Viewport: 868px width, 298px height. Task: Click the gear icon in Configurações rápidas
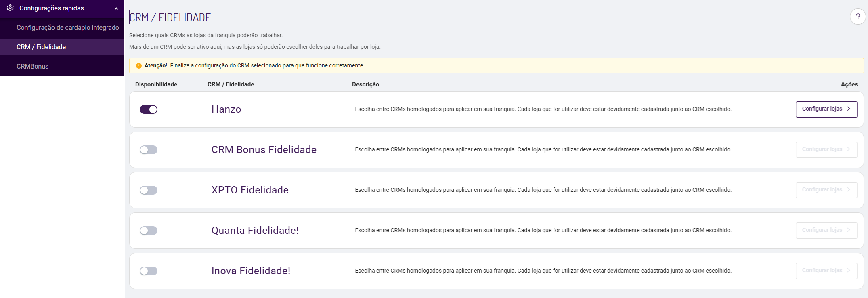[10, 8]
